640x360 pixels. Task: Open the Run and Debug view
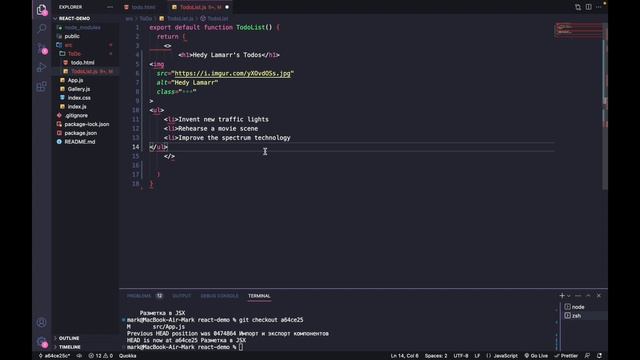tap(42, 67)
